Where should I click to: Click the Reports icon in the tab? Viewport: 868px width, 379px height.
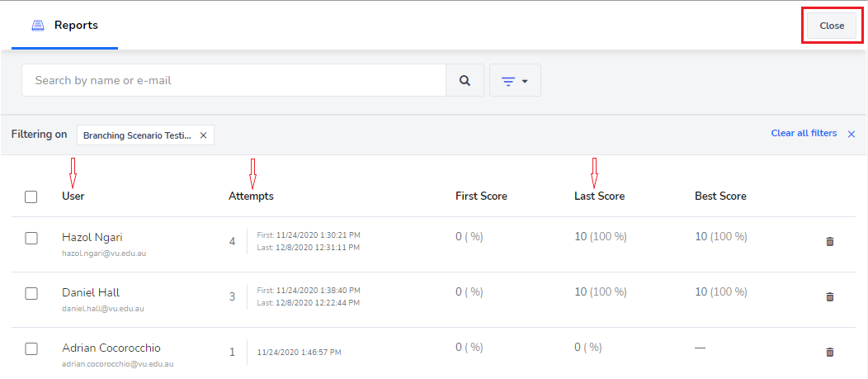tap(38, 25)
